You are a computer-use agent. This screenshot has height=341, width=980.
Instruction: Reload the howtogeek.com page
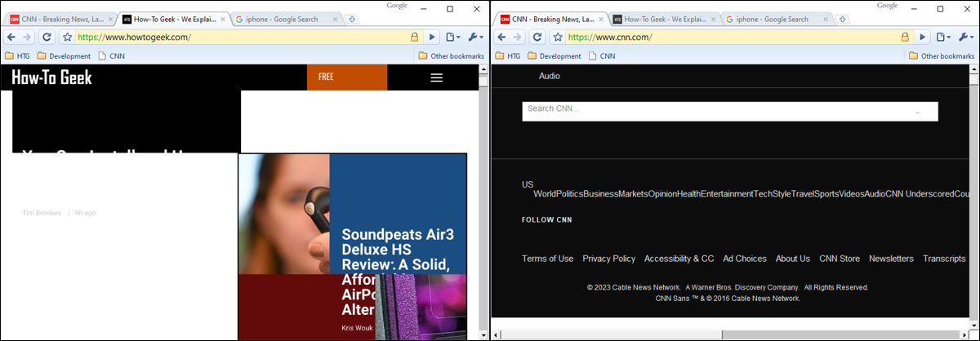[x=47, y=37]
